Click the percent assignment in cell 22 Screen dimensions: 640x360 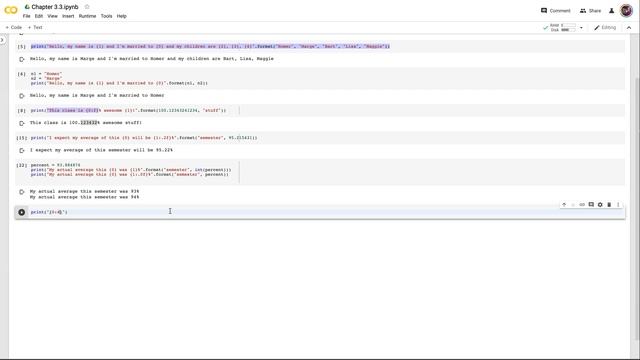coord(56,165)
